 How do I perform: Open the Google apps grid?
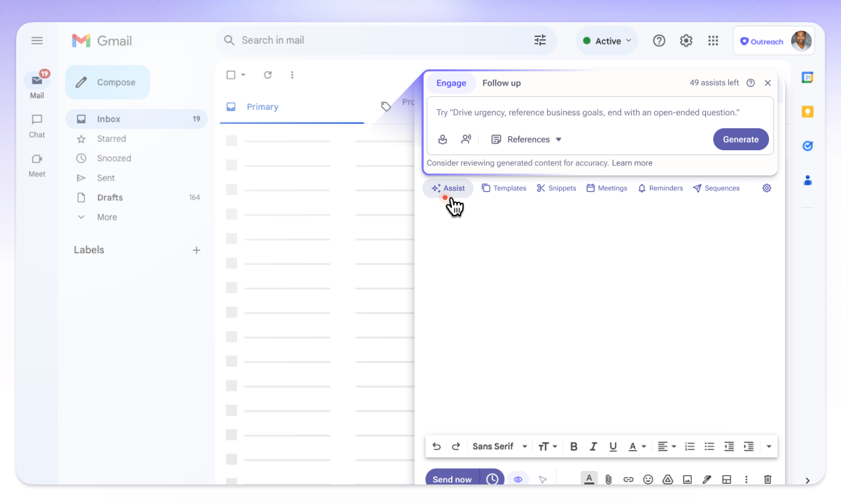point(713,41)
